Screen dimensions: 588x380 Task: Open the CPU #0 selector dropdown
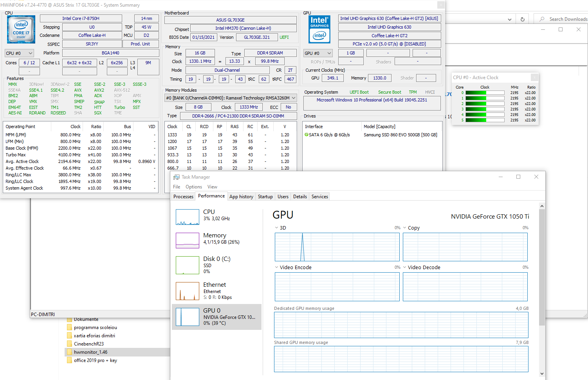click(20, 53)
